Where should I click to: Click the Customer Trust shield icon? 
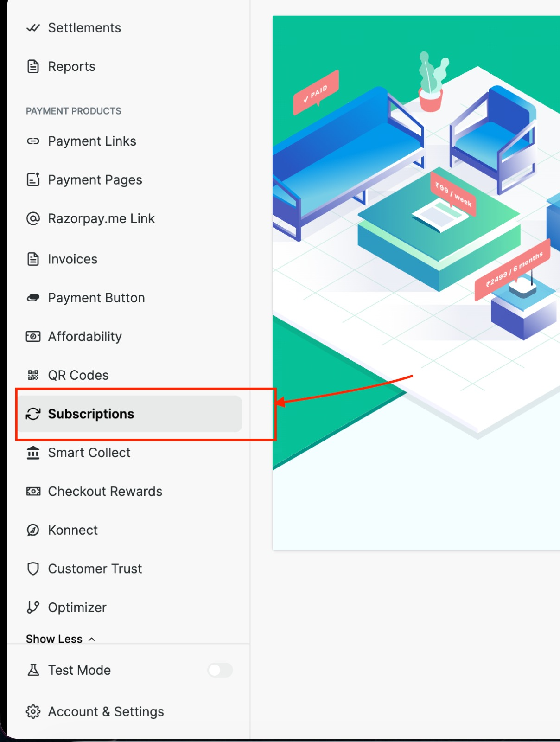pyautogui.click(x=33, y=569)
